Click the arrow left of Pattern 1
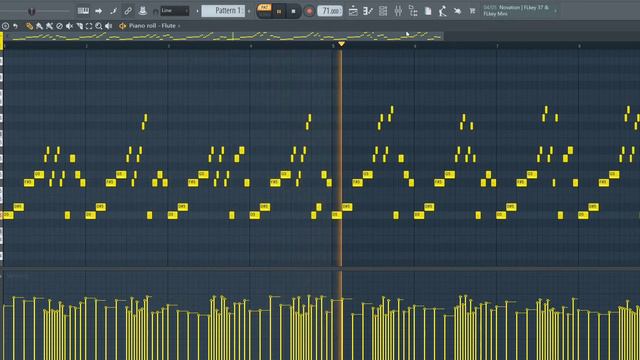Image resolution: width=640 pixels, height=360 pixels. [x=197, y=11]
